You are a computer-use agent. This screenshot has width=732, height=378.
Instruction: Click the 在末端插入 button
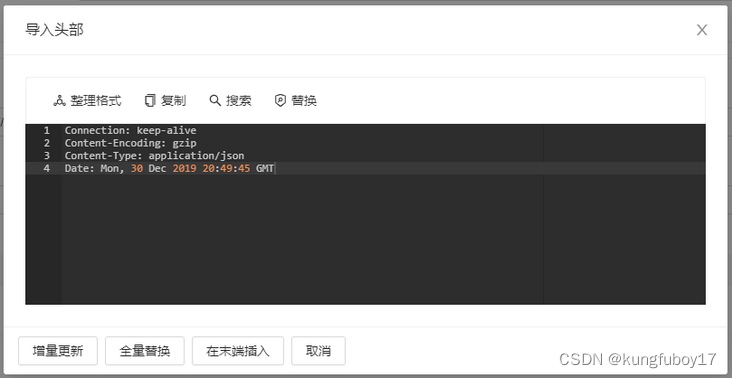click(238, 351)
